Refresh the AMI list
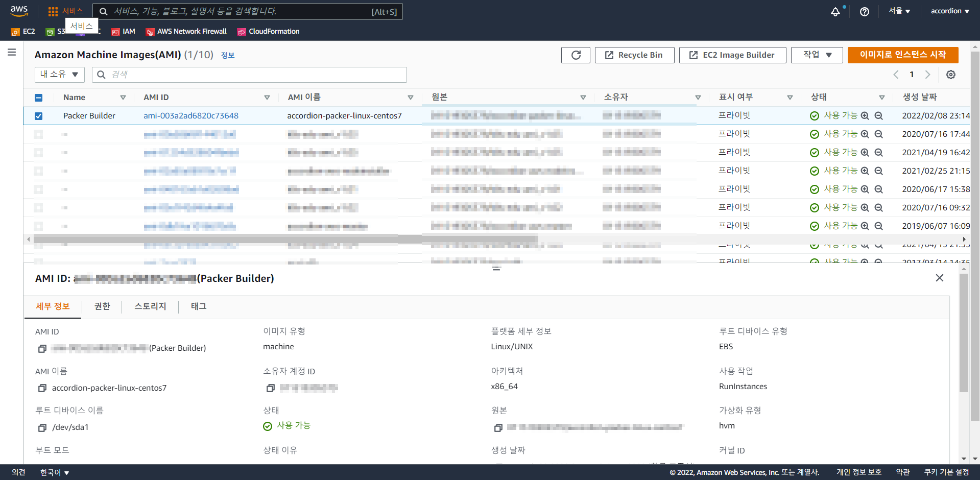Image resolution: width=980 pixels, height=480 pixels. click(576, 55)
